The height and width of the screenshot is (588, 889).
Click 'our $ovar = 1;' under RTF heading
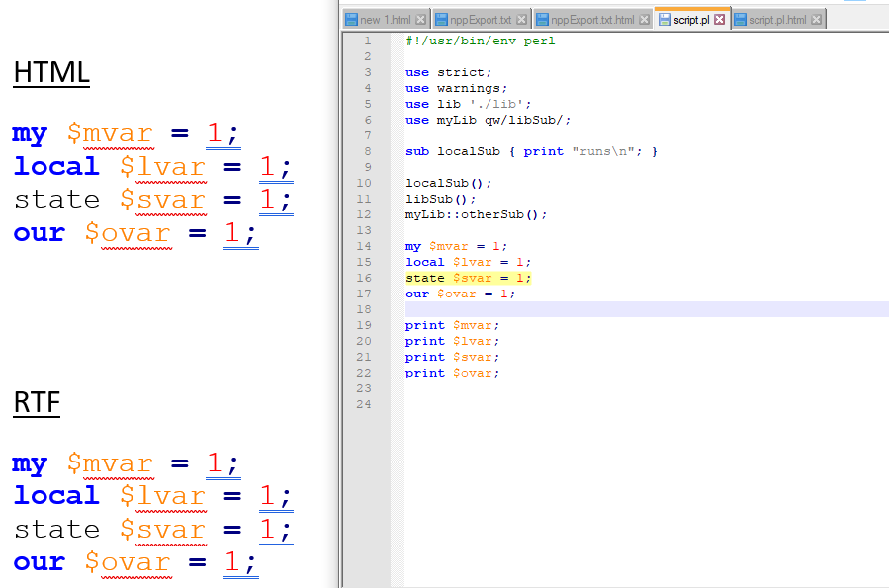135,562
